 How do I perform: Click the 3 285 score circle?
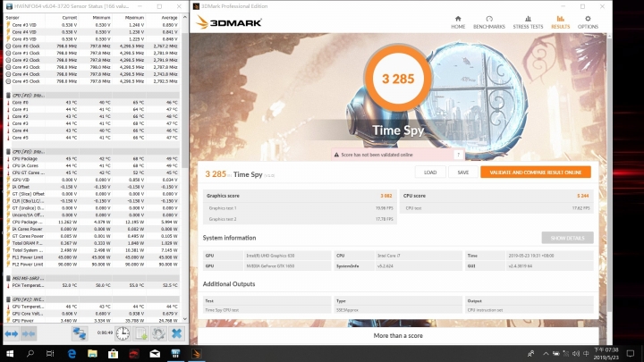398,79
